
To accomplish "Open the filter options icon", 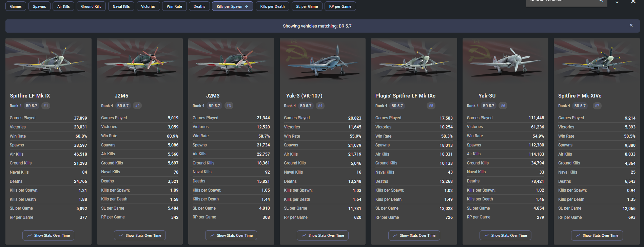I will point(617,2).
